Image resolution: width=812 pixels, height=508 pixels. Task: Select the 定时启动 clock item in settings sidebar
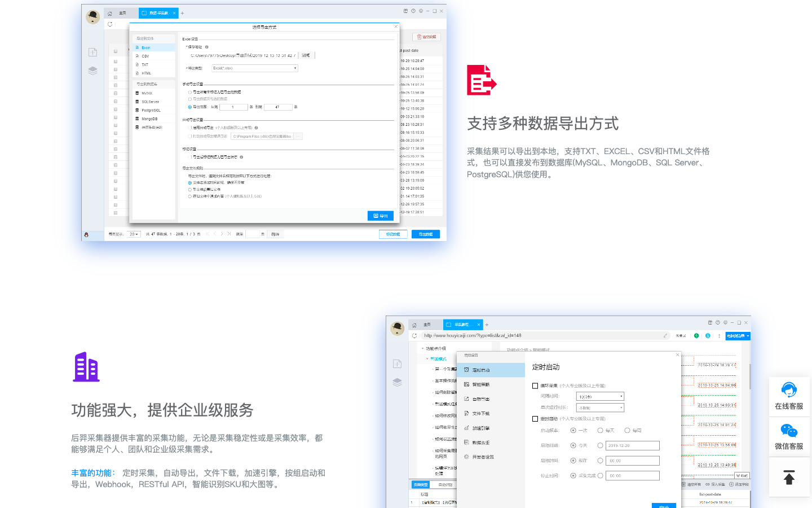point(480,370)
